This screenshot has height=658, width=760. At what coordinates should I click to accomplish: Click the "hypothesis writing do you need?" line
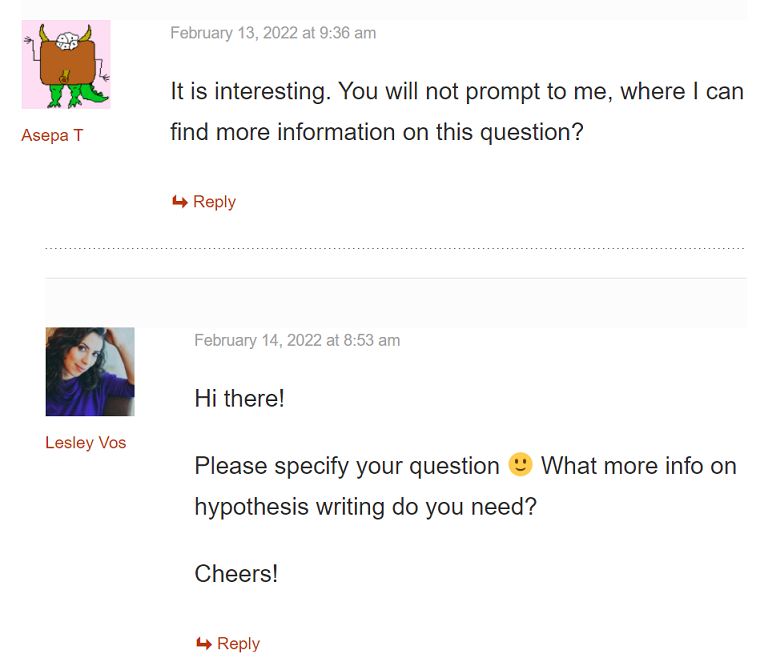coord(366,507)
